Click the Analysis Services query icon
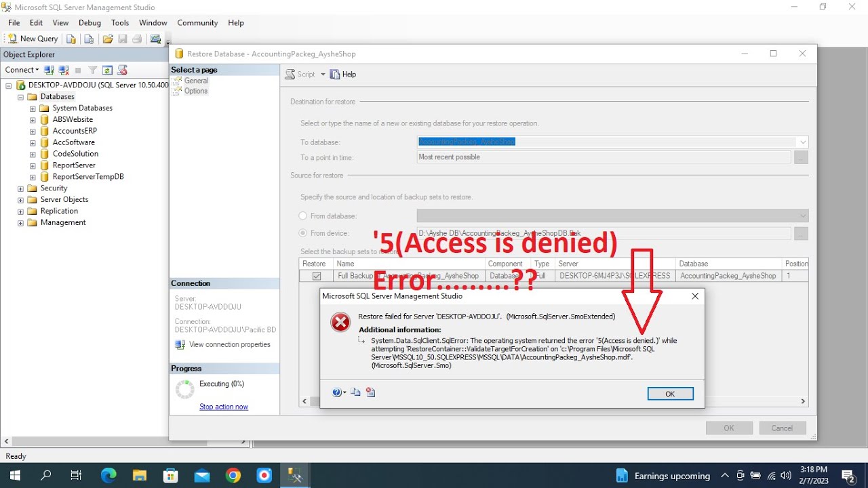The height and width of the screenshot is (488, 868). 89,39
